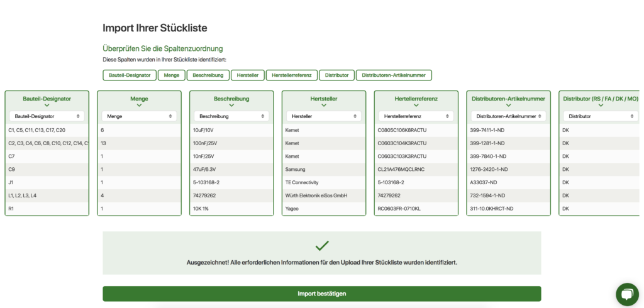Viewport: 644px width, 308px height.
Task: Click quantity cell 4
Action: (x=139, y=195)
